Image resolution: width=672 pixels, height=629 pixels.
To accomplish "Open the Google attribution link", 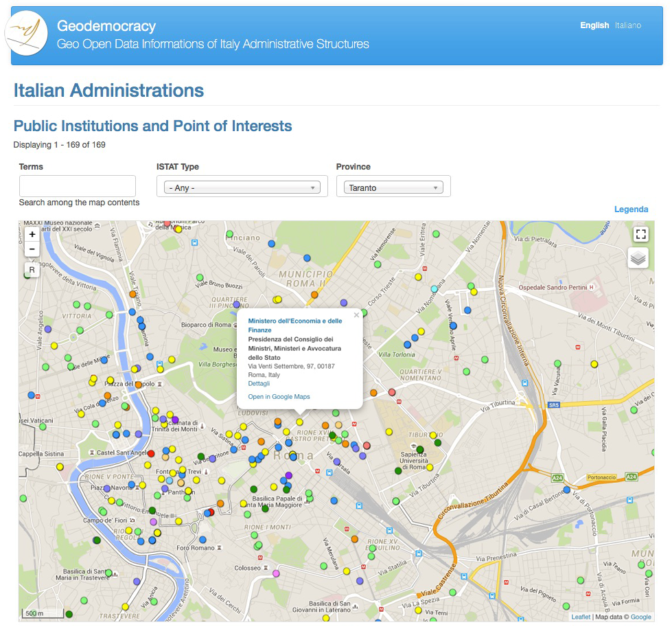I will (x=640, y=617).
